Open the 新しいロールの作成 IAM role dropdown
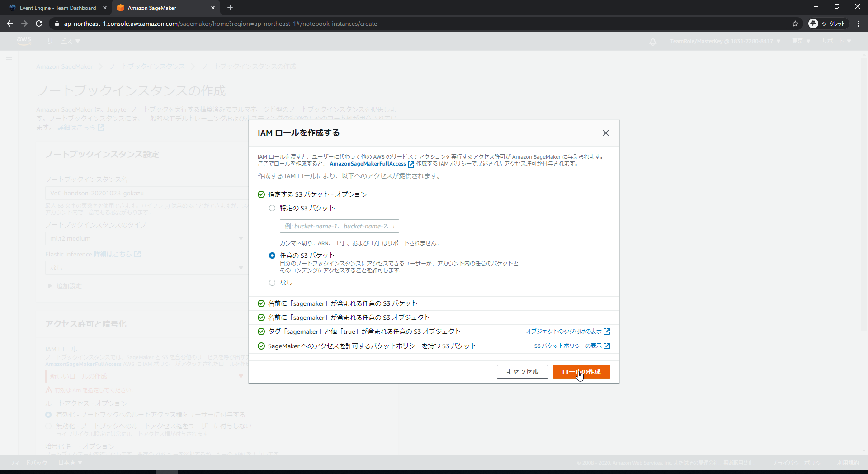The width and height of the screenshot is (868, 474). click(x=147, y=376)
